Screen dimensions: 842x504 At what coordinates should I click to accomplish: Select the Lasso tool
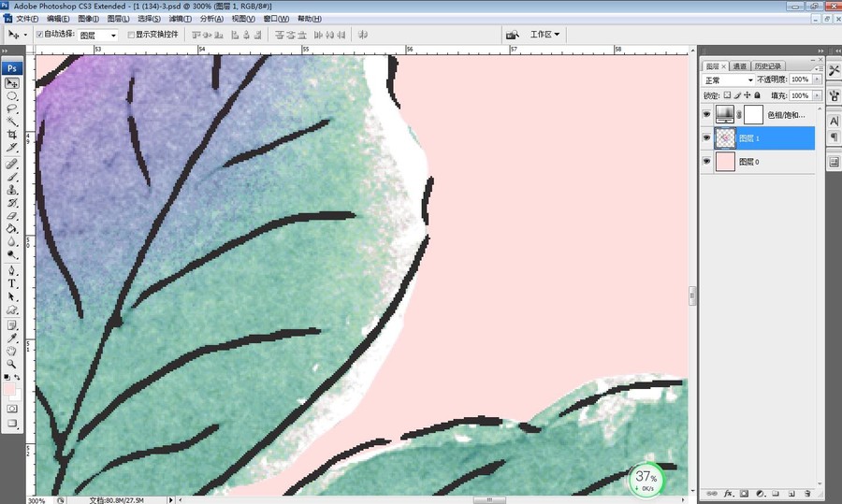(12, 109)
